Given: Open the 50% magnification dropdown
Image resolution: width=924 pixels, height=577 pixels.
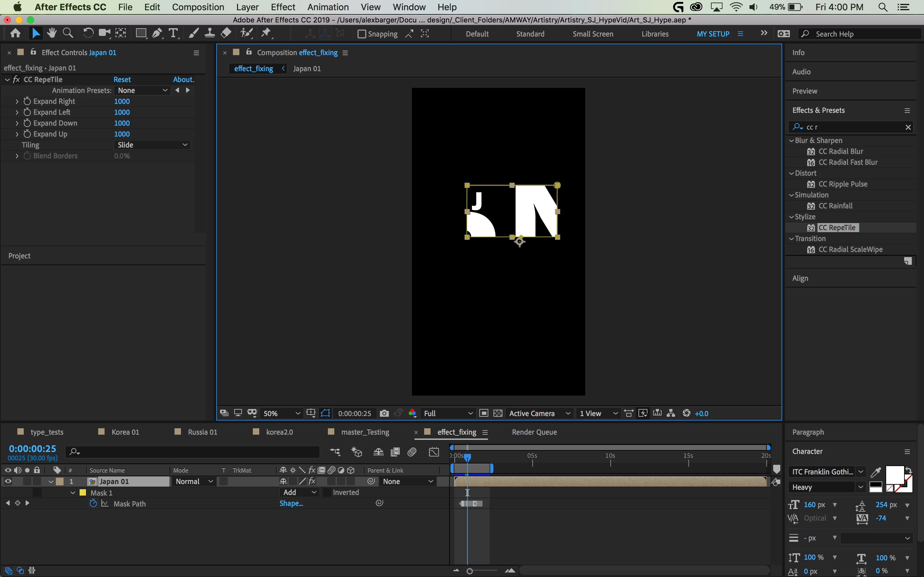Looking at the screenshot, I should [281, 413].
